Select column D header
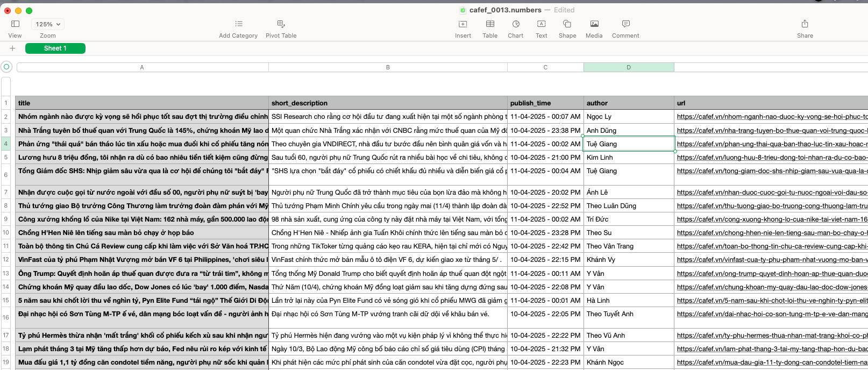 click(x=628, y=67)
